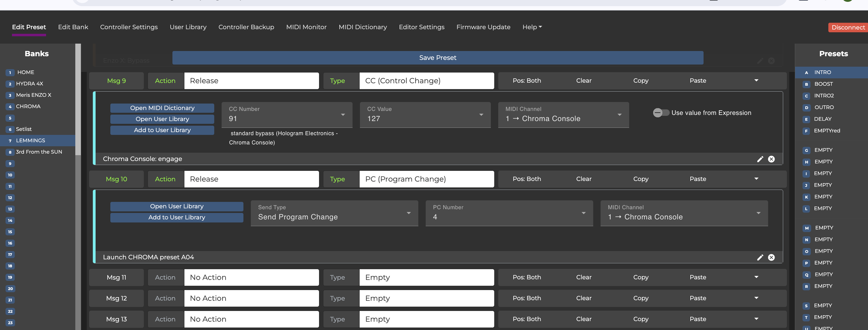Switch to the MIDI Monitor tab
Image resolution: width=868 pixels, height=330 pixels.
click(306, 27)
